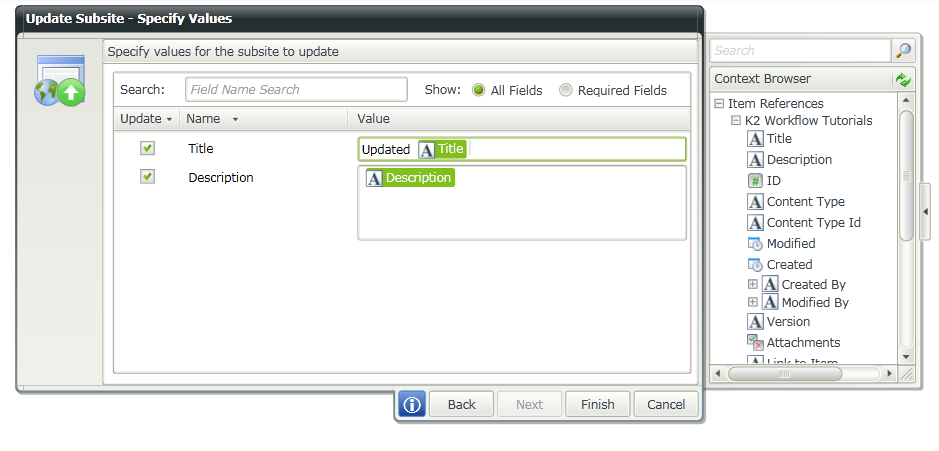Screen dimensions: 939x451
Task: Expand the Modified By tree node
Action: pos(753,302)
